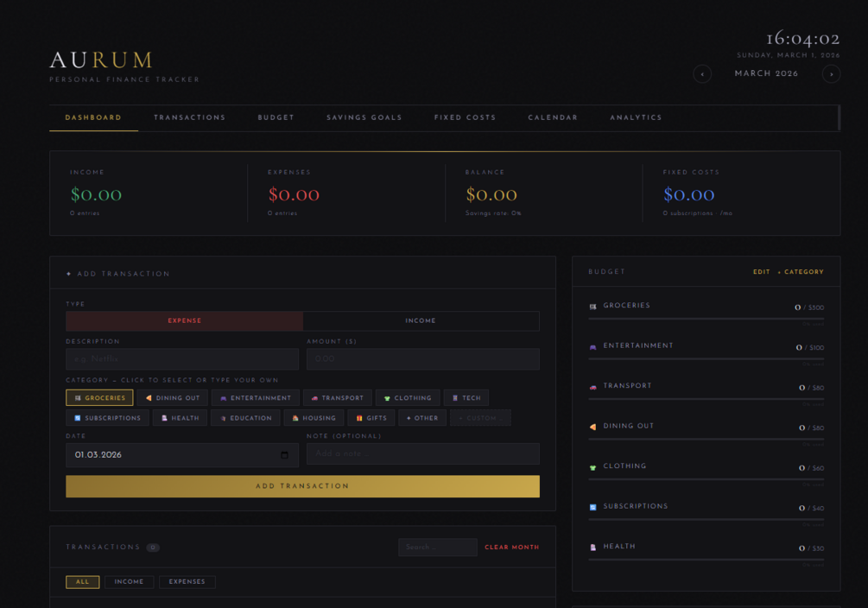Click the Custom category field
Viewport: 868px width, 608px height.
tap(480, 417)
